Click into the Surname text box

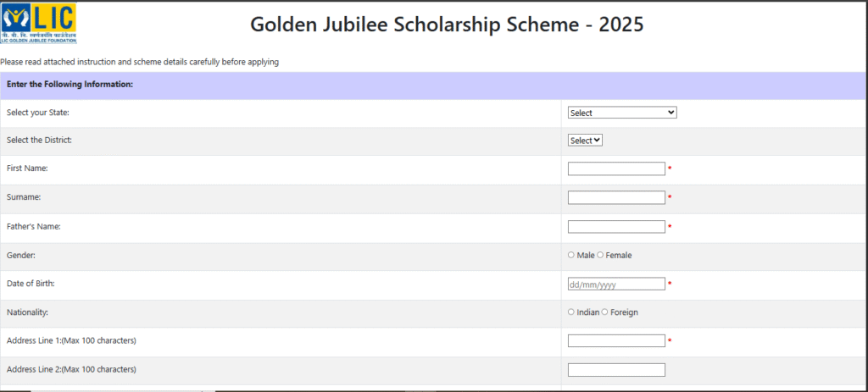point(616,198)
